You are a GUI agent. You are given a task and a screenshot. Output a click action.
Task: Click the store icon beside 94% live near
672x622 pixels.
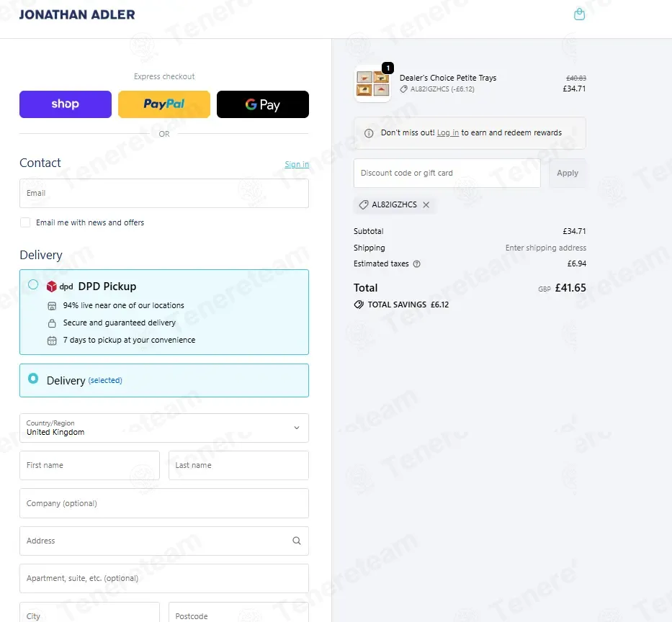[x=52, y=306]
